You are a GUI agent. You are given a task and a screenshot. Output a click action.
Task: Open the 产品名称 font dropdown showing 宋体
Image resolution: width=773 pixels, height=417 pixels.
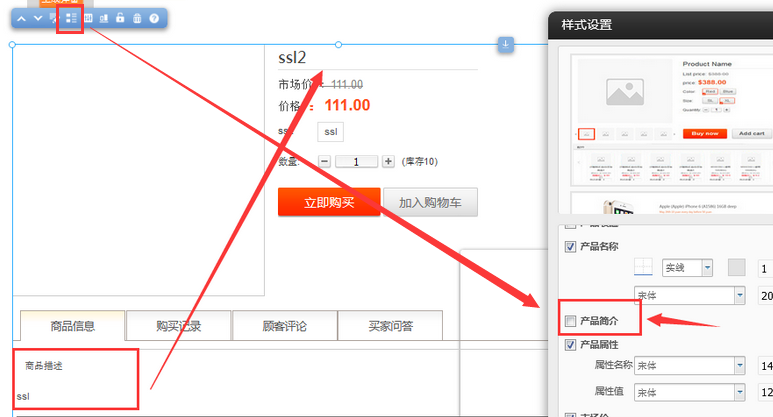pyautogui.click(x=690, y=296)
